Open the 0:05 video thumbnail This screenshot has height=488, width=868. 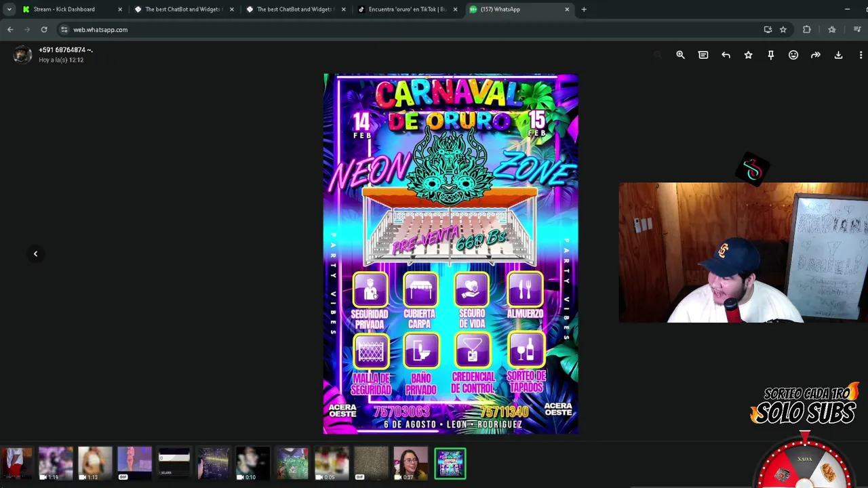tap(332, 464)
